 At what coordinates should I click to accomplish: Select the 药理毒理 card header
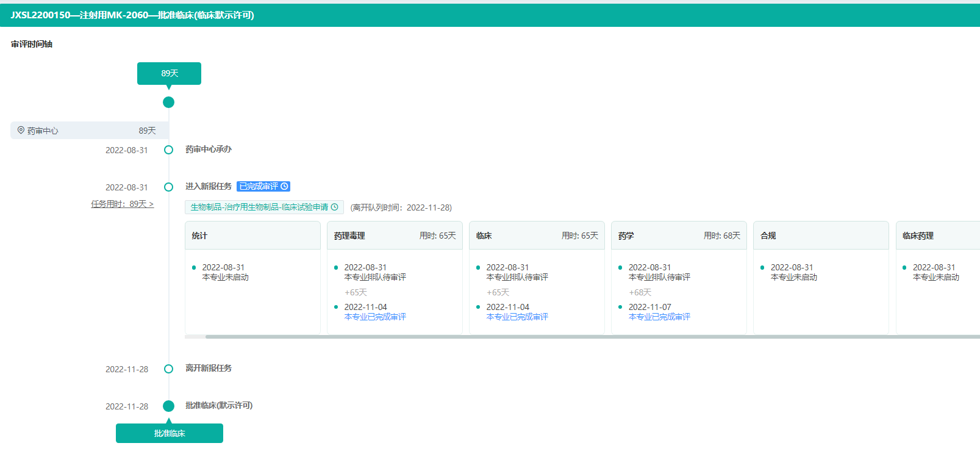pyautogui.click(x=395, y=236)
